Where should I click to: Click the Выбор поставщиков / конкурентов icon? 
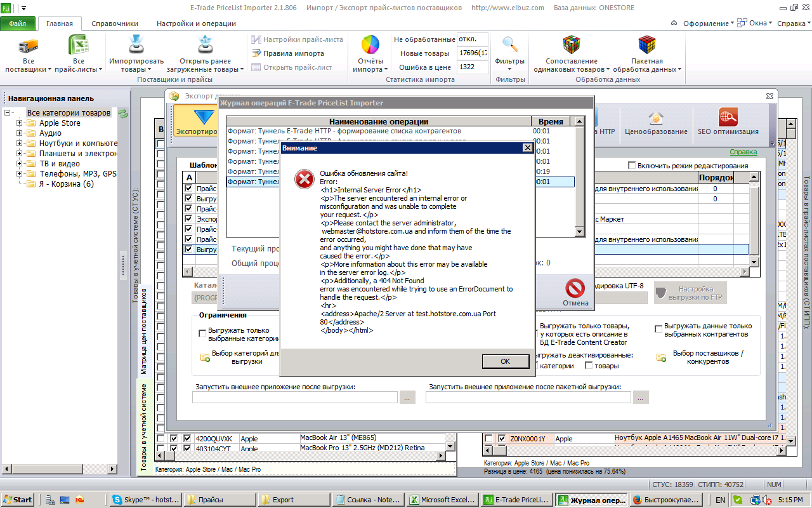(x=662, y=358)
